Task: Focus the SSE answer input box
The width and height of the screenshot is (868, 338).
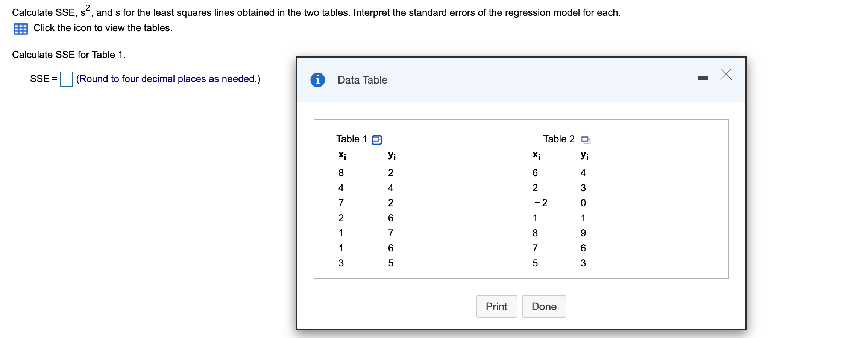Action: [67, 79]
